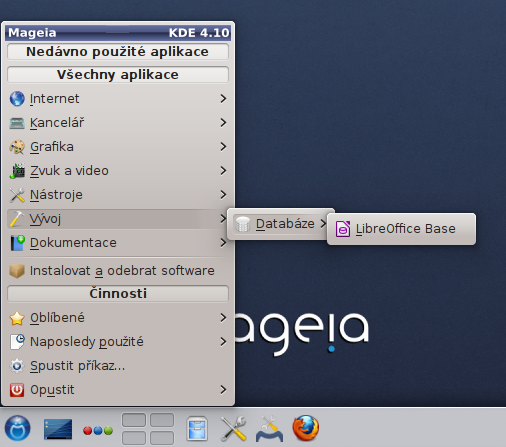
Task: Expand the Databáze submenu arrow
Action: coord(323,224)
